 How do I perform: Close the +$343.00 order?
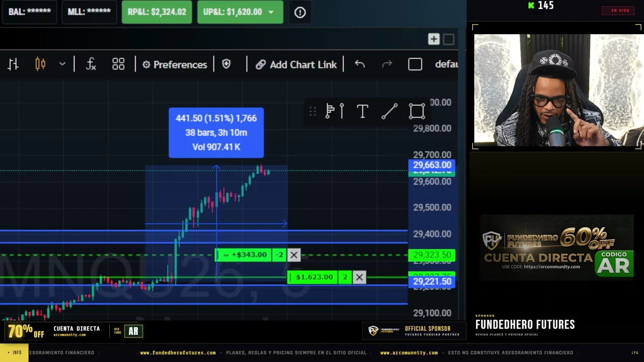294,255
